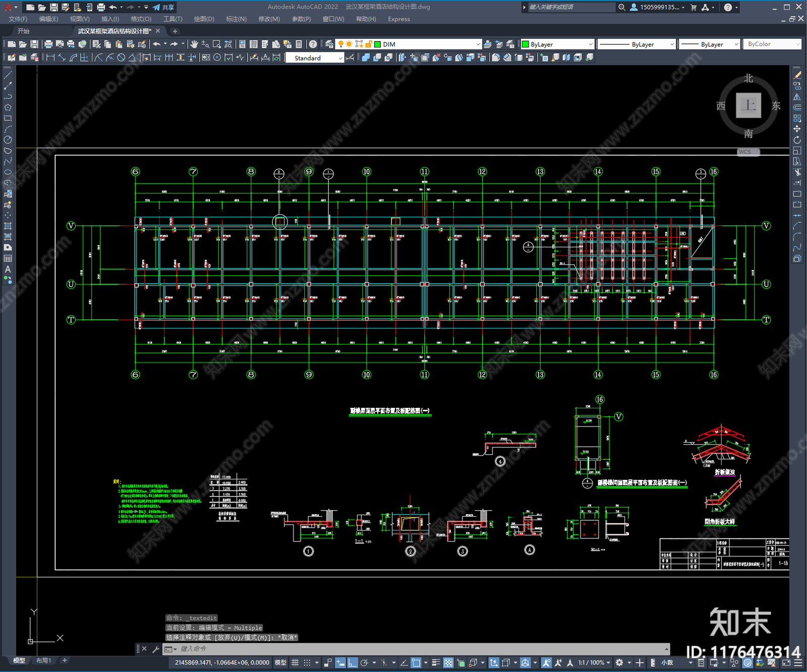Open new drawing tab plus button

point(175,31)
